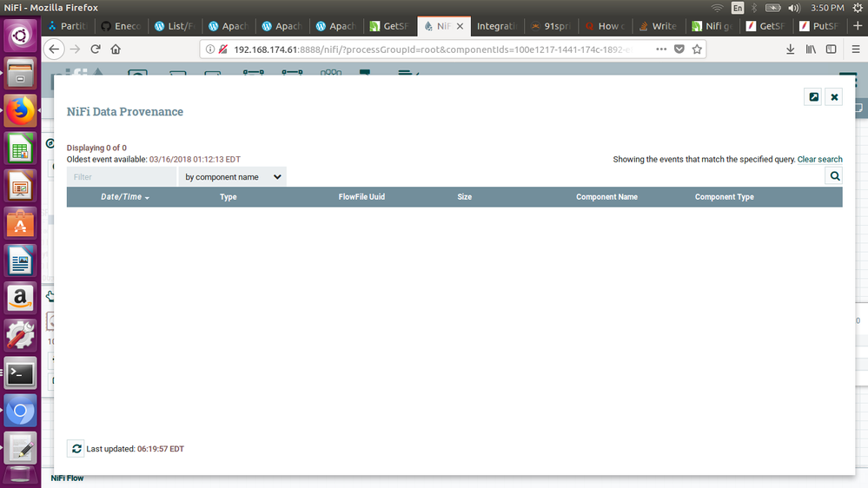Pop out the Data Provenance dialog

[813, 97]
